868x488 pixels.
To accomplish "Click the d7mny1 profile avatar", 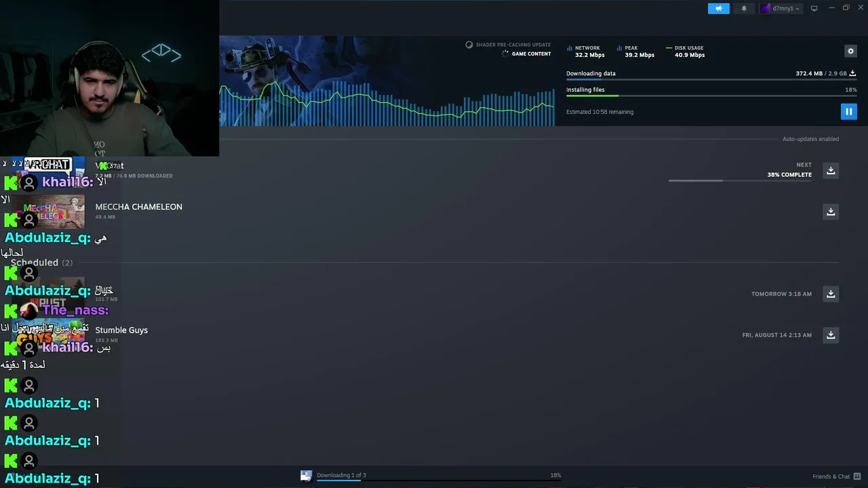I will click(766, 8).
